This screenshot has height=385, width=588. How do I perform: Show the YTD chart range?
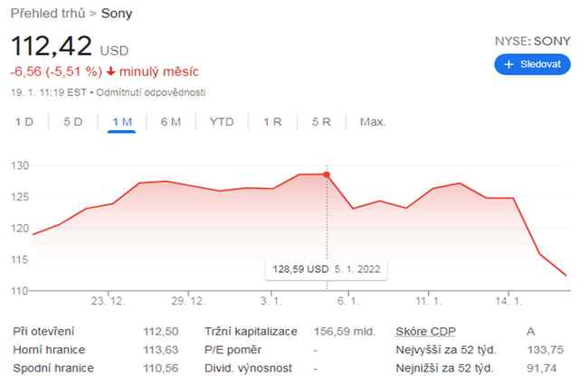(221, 121)
